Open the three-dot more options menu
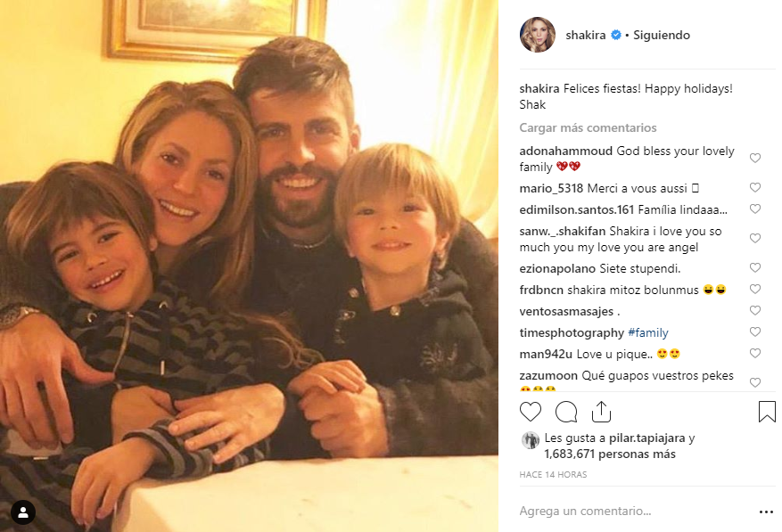This screenshot has width=782, height=532. tap(766, 512)
